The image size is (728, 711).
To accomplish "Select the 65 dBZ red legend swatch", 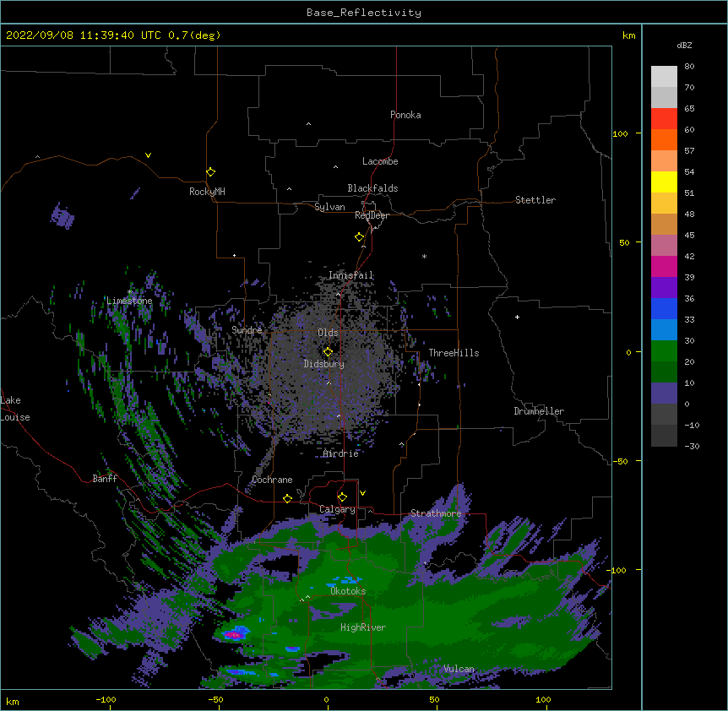I will click(664, 118).
